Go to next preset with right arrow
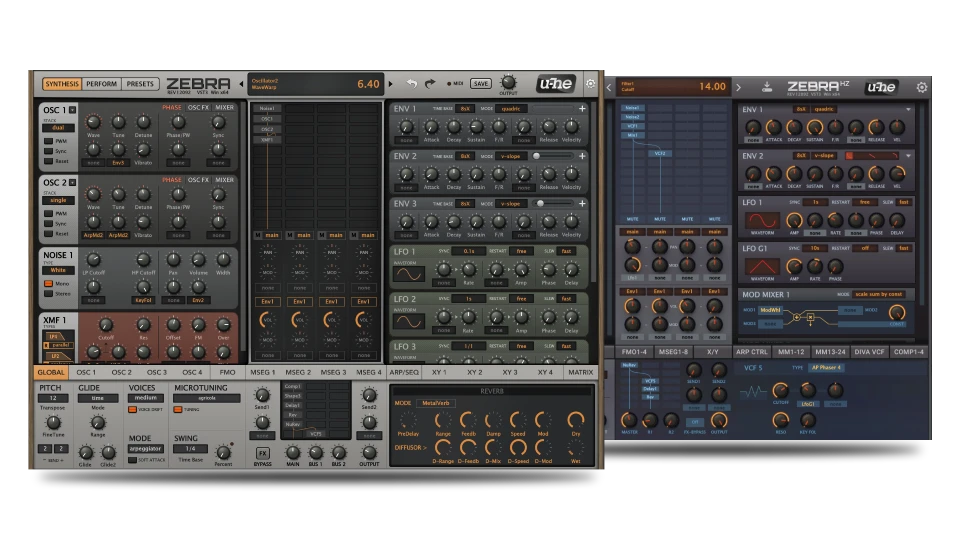This screenshot has height=540, width=960. (391, 84)
